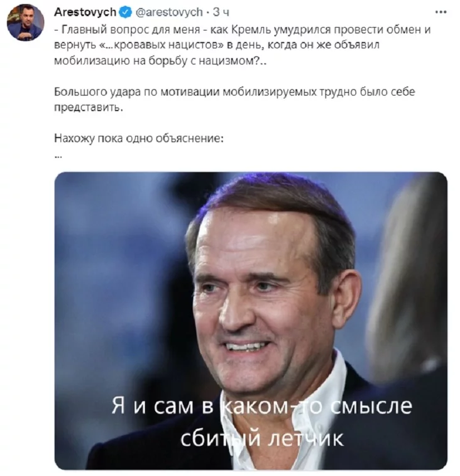The height and width of the screenshot is (476, 460).
Task: Open the three-dot more options menu
Action: point(441,12)
